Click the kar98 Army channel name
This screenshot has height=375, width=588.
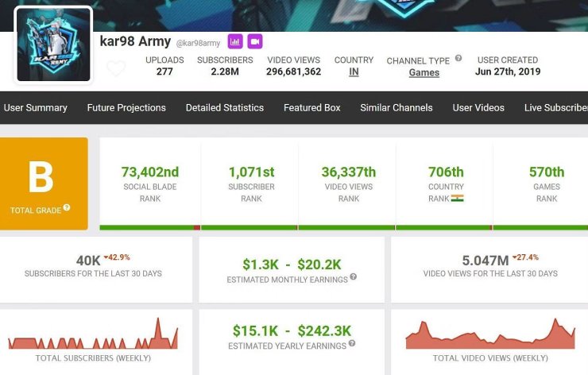(x=135, y=41)
